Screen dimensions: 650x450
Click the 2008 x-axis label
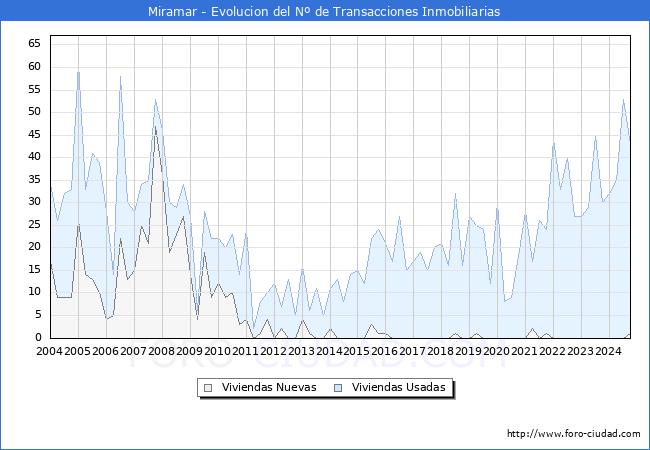[161, 351]
